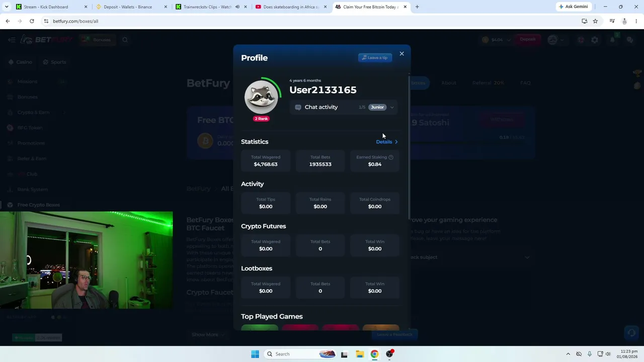Open the BetFury chat panel icon
644x362 pixels.
coord(629,40)
